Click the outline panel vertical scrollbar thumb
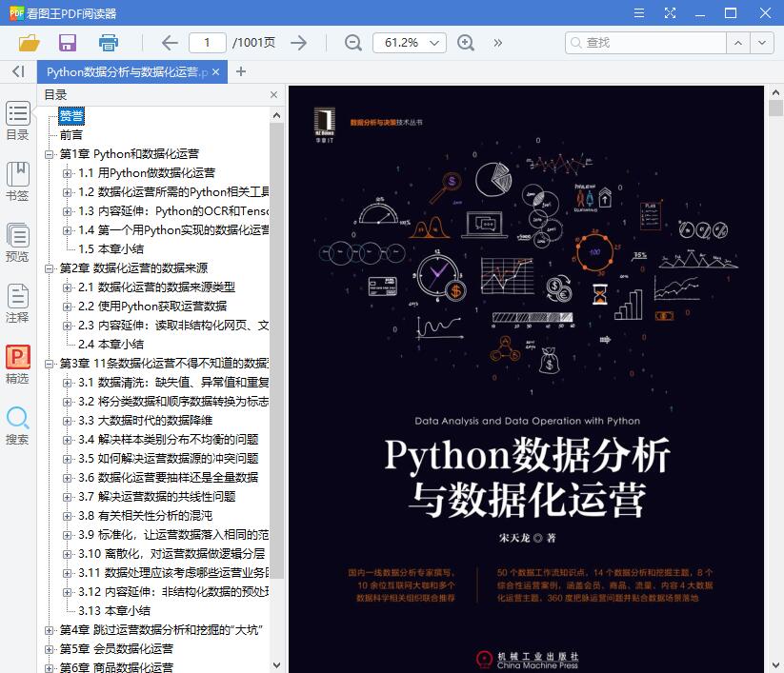The image size is (784, 673). (276, 349)
